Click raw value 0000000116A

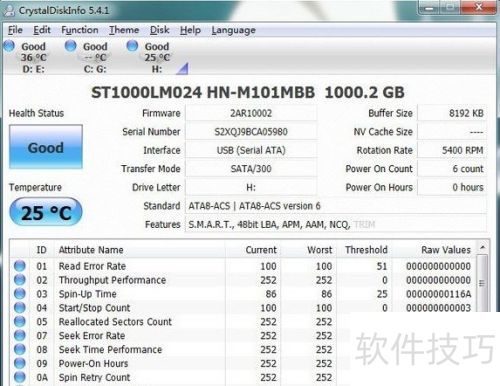click(x=438, y=294)
